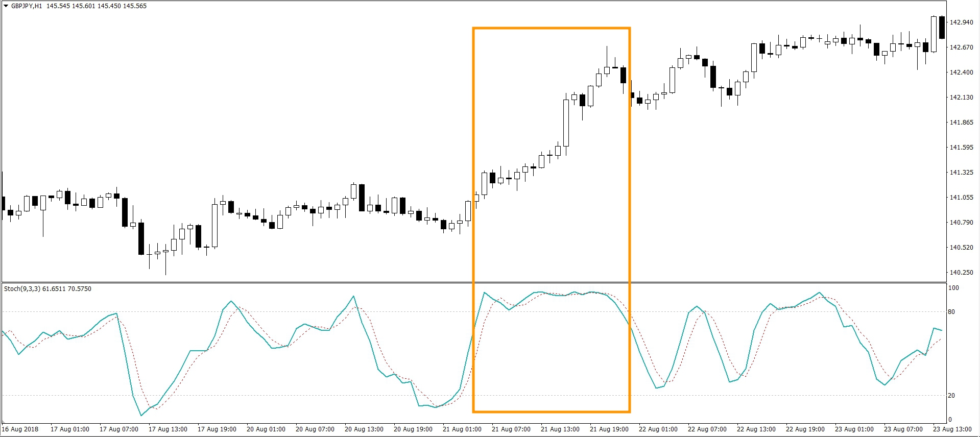This screenshot has height=437, width=980.
Task: Click the stochastic 20 level label
Action: coord(951,396)
